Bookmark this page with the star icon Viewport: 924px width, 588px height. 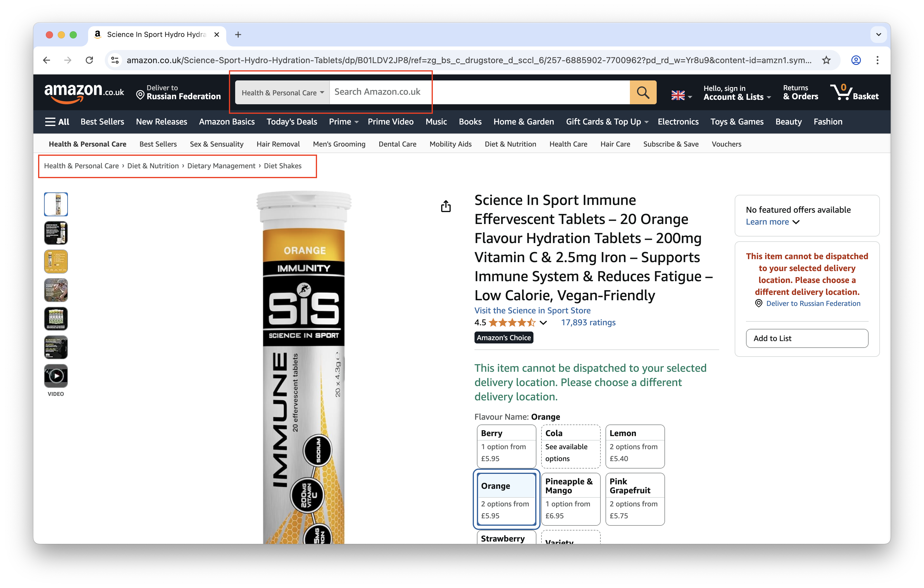(x=826, y=60)
